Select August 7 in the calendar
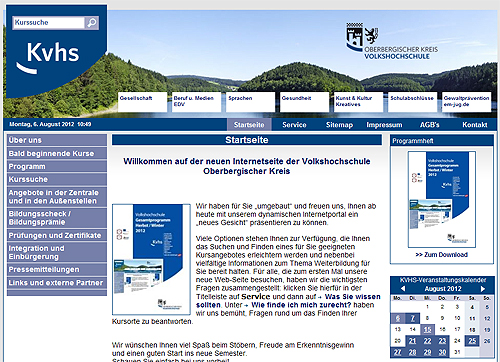 coord(412,318)
